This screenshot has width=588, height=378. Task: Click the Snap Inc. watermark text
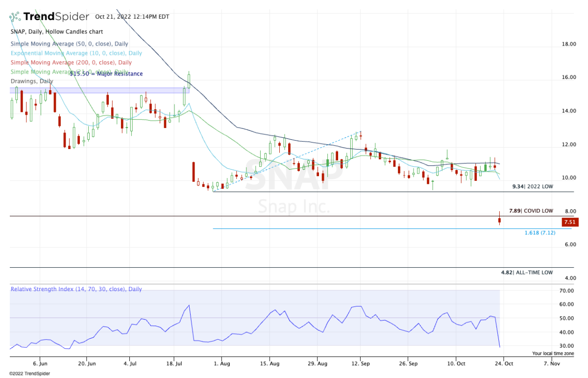[294, 206]
